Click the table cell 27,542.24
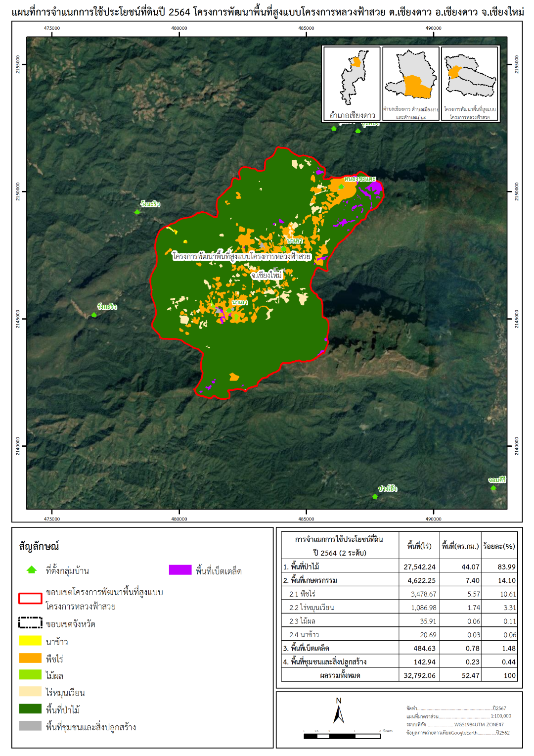 click(x=419, y=567)
